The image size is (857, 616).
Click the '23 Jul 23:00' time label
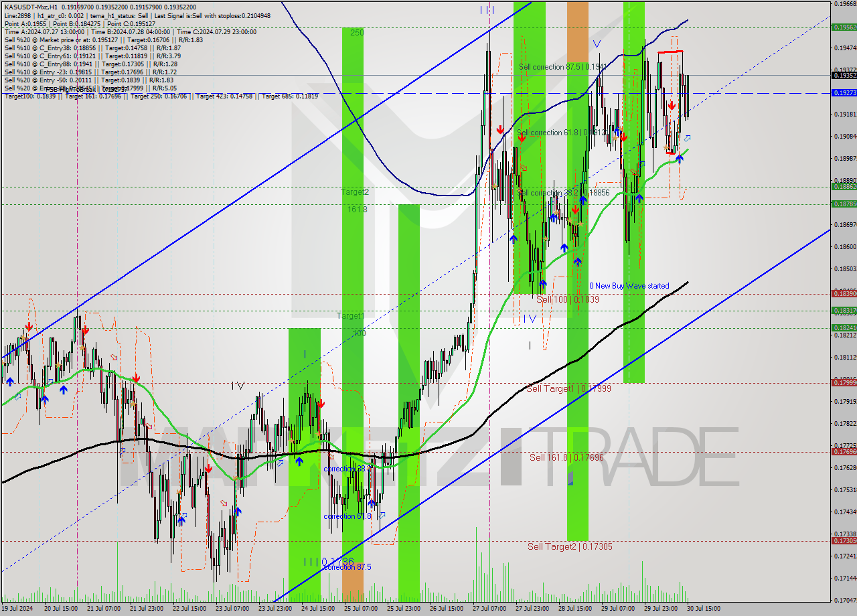click(275, 609)
